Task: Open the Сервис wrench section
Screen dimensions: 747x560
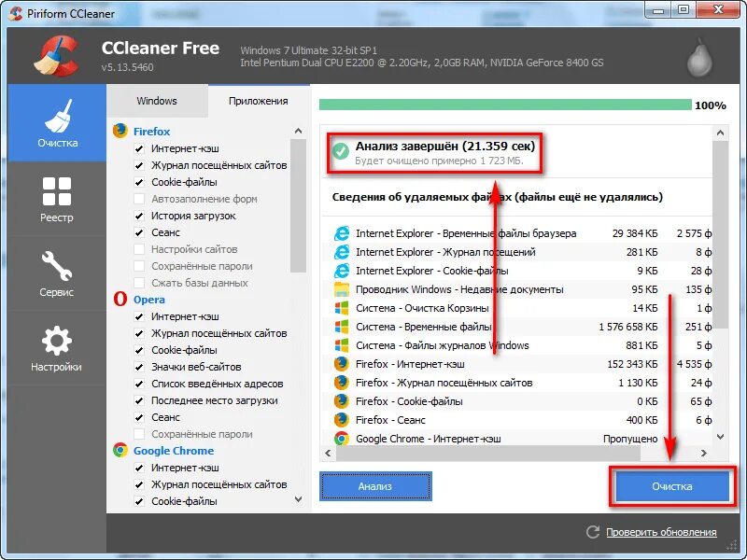Action: (x=57, y=273)
